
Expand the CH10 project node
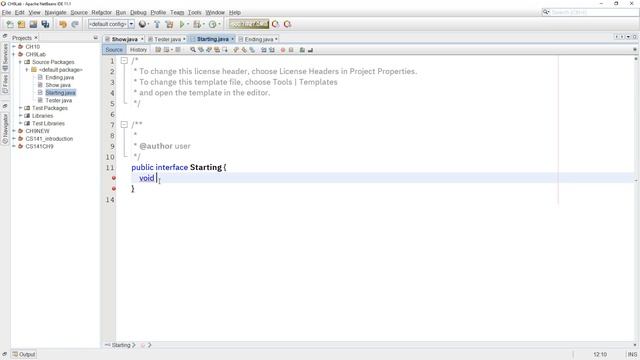coord(14,47)
